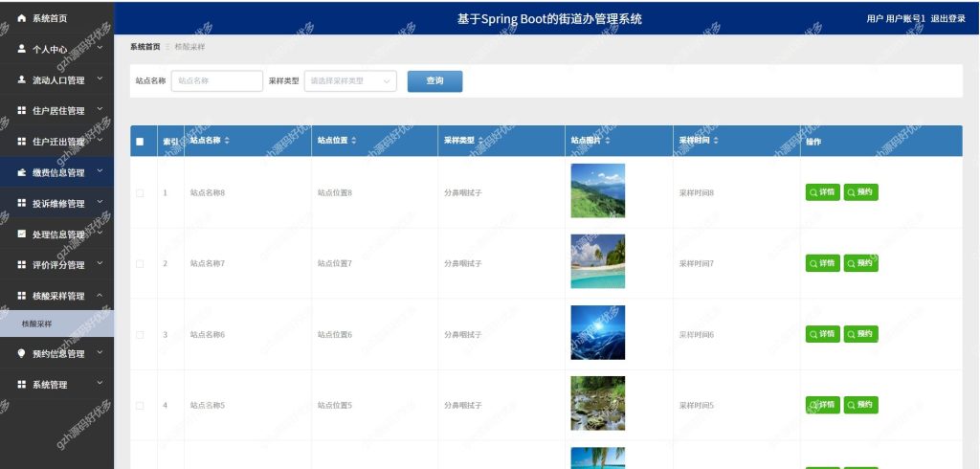Expand 住户居住管理 menu chevron
Viewport: 980px width, 469px height.
(x=100, y=109)
